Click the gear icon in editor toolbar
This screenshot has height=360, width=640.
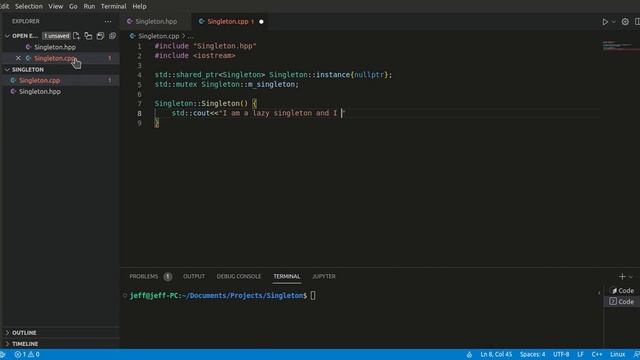[625, 22]
